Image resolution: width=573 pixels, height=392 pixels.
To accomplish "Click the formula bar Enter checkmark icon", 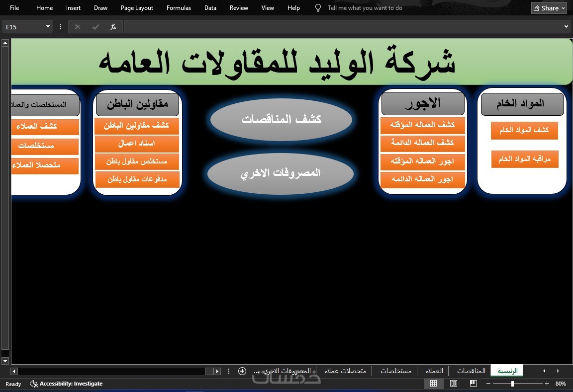I will 95,27.
